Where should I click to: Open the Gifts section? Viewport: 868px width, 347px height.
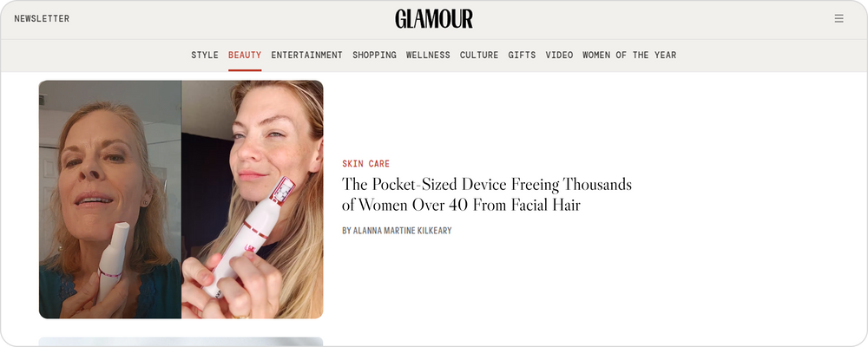522,55
